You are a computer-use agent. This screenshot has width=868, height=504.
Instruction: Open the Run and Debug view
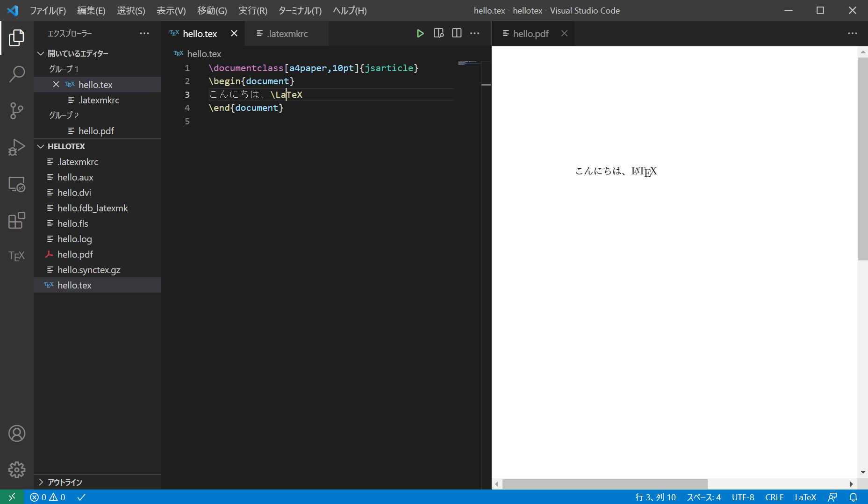(x=17, y=147)
